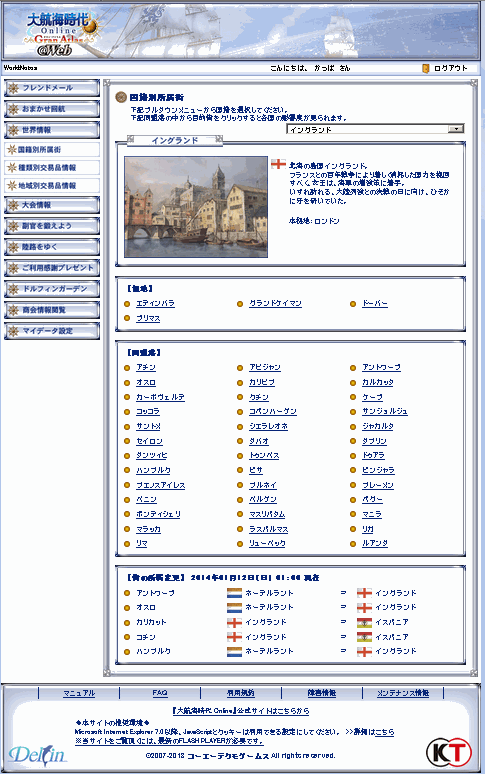Open the メンテナンス情報 footer link
The image size is (485, 774).
[x=403, y=693]
